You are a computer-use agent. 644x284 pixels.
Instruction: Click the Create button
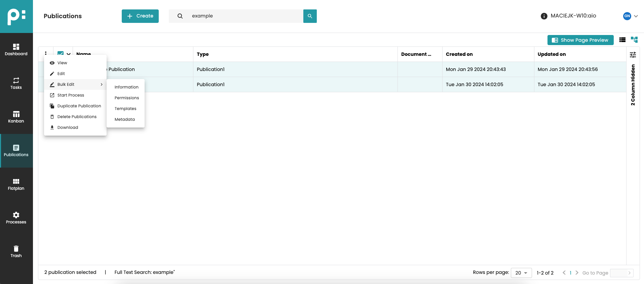tap(140, 16)
